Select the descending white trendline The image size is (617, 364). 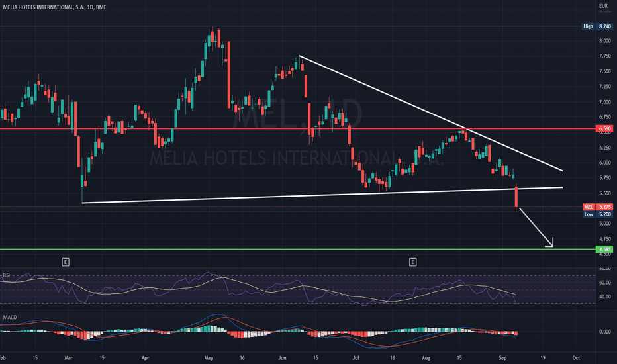431,113
